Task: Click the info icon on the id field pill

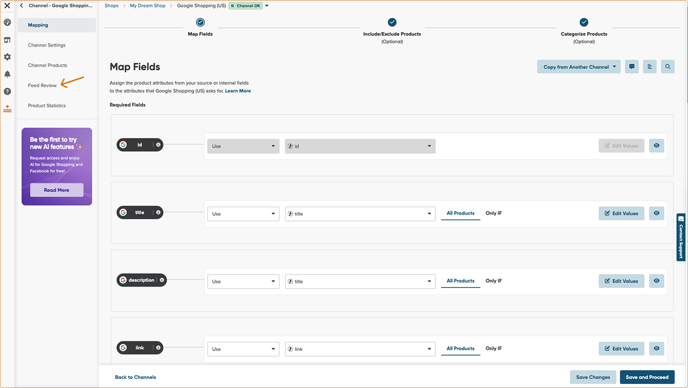Action: click(x=158, y=145)
